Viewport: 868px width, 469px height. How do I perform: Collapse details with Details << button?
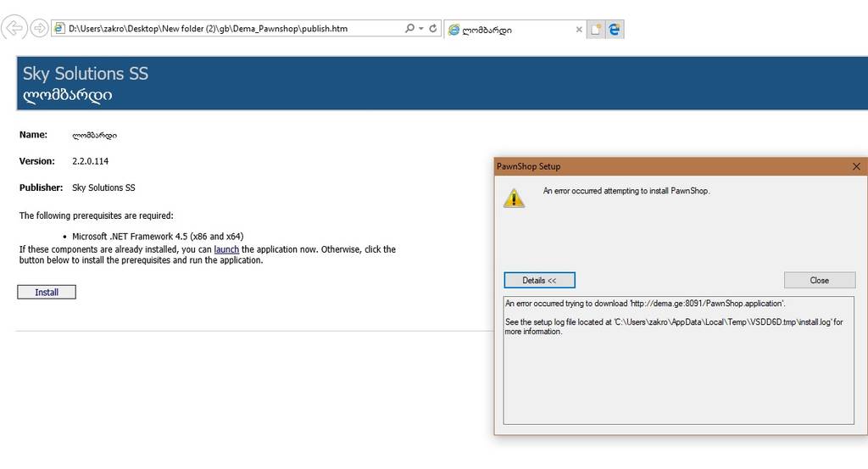539,280
